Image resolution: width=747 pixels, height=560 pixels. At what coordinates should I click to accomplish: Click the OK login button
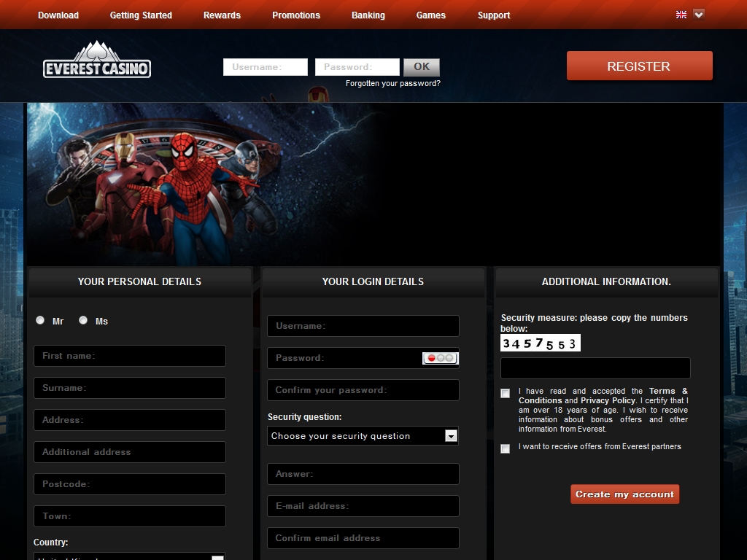tap(422, 67)
